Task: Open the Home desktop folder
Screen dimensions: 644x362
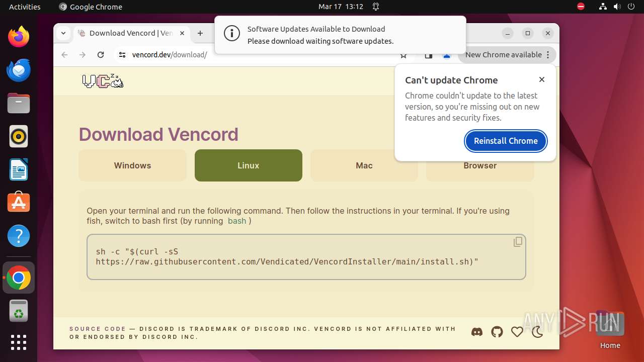Action: (610, 330)
